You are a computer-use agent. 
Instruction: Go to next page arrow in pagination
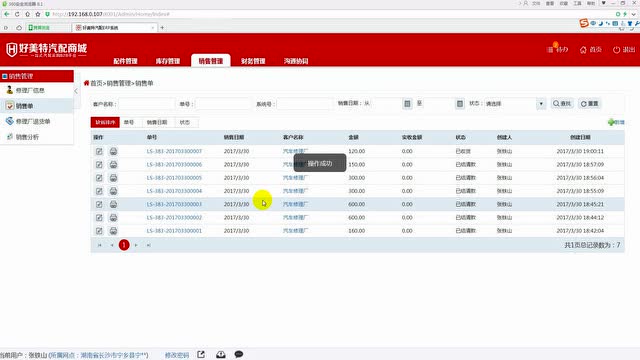[136, 245]
